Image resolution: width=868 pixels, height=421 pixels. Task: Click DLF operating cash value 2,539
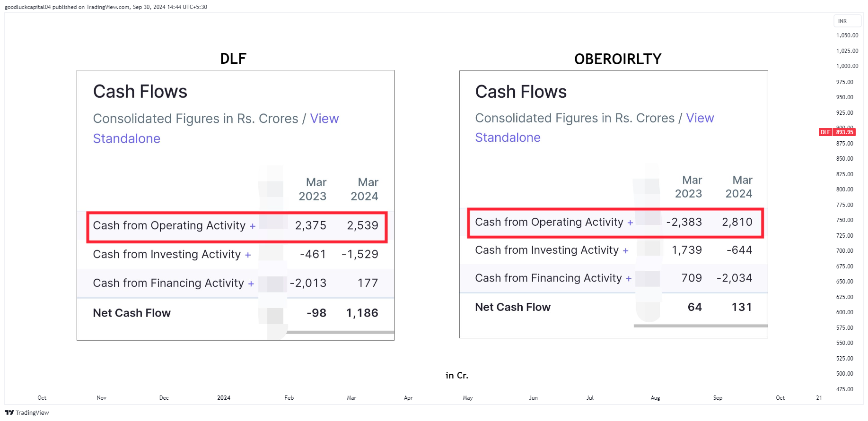coord(363,225)
